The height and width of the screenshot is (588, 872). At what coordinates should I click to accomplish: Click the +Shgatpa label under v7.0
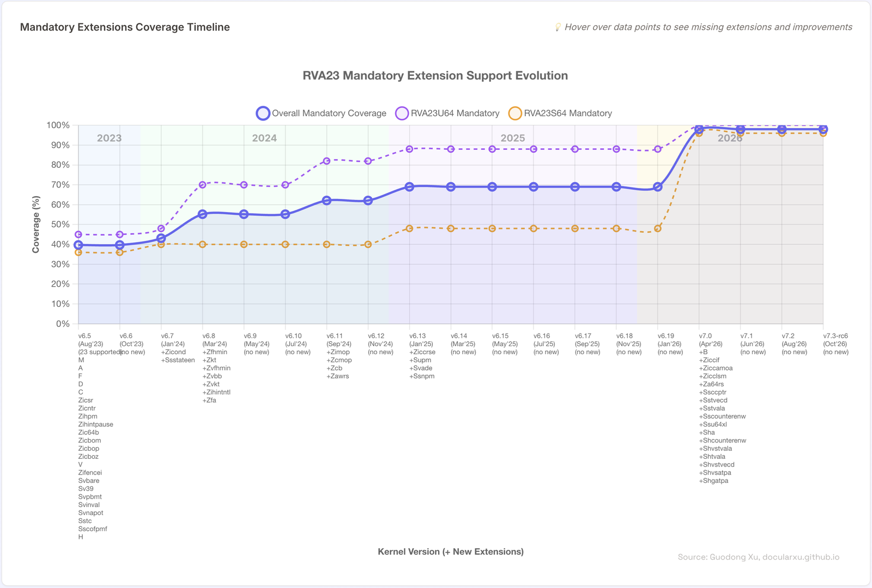(714, 481)
